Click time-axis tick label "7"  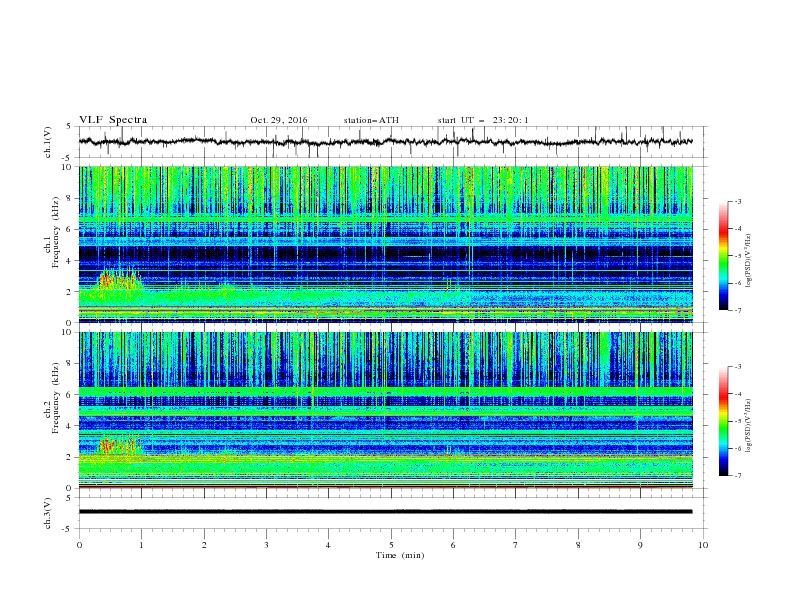[516, 545]
